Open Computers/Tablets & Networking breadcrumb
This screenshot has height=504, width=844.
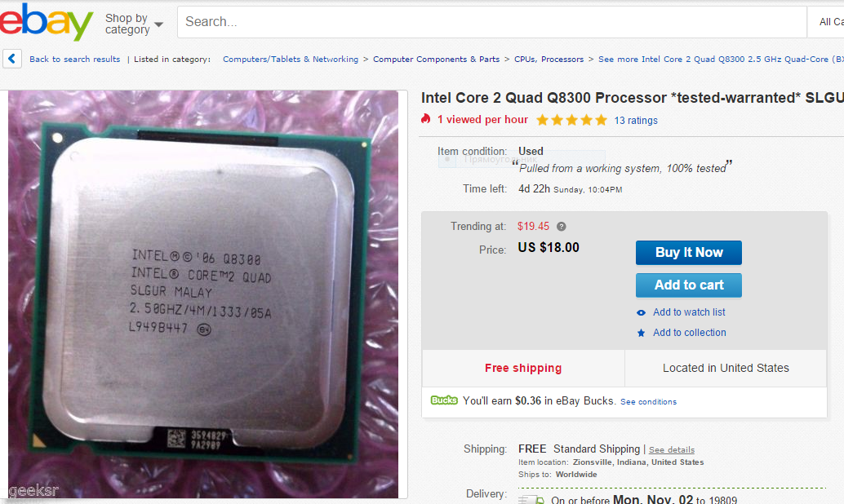click(291, 60)
